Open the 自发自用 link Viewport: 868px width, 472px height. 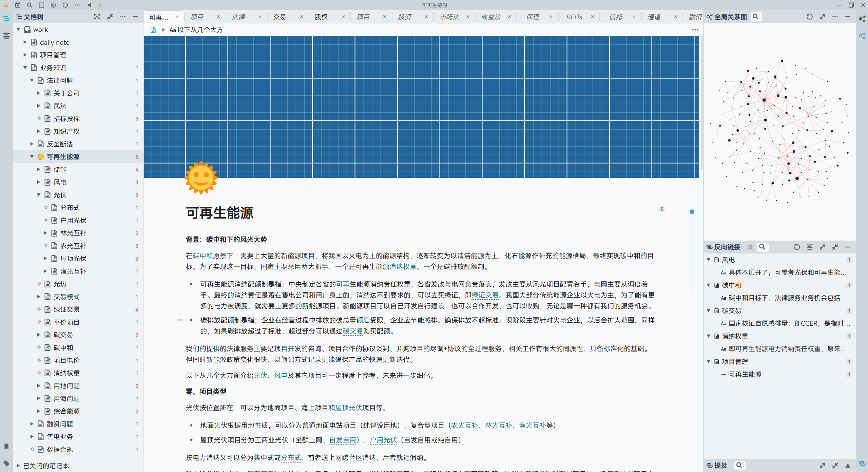pyautogui.click(x=343, y=440)
